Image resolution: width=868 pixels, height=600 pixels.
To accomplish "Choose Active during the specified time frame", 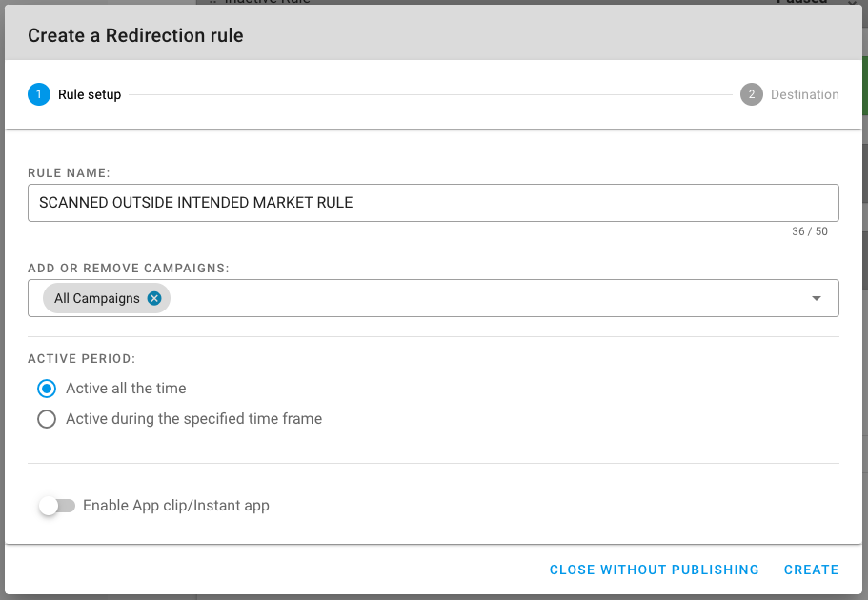I will 47,419.
